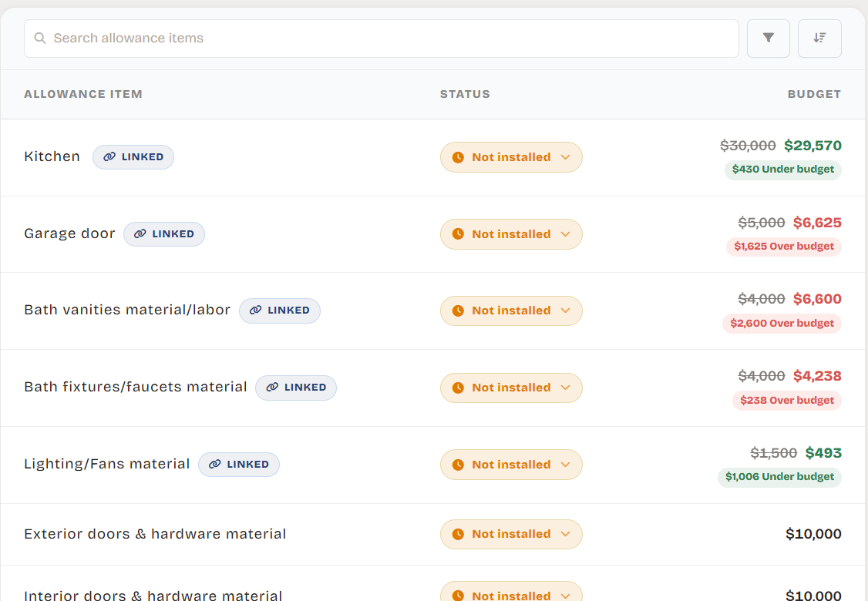The height and width of the screenshot is (601, 868).
Task: Click the LINKED badge on Garage door
Action: pos(164,234)
